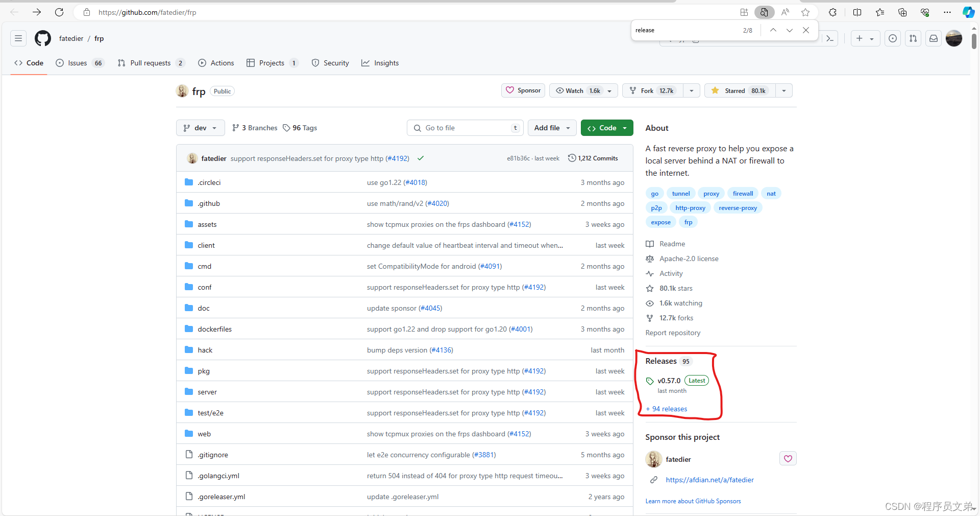The width and height of the screenshot is (980, 516).
Task: Open the 80.1k stars link
Action: pos(669,288)
